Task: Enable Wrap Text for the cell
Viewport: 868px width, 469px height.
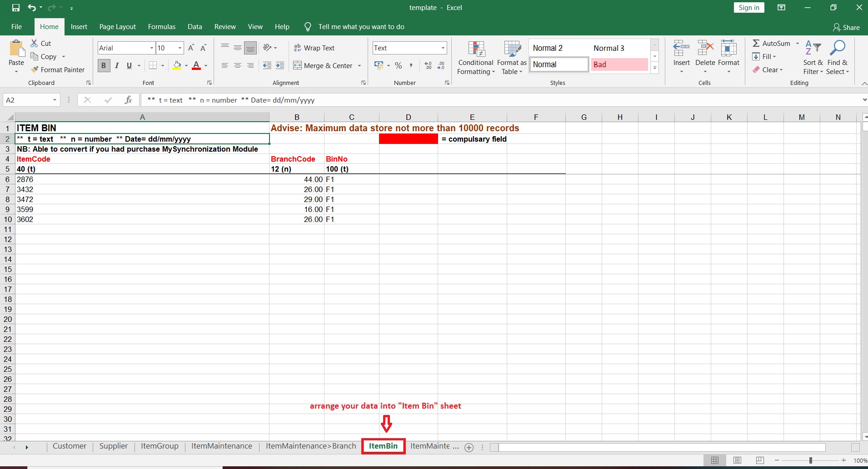Action: point(314,48)
